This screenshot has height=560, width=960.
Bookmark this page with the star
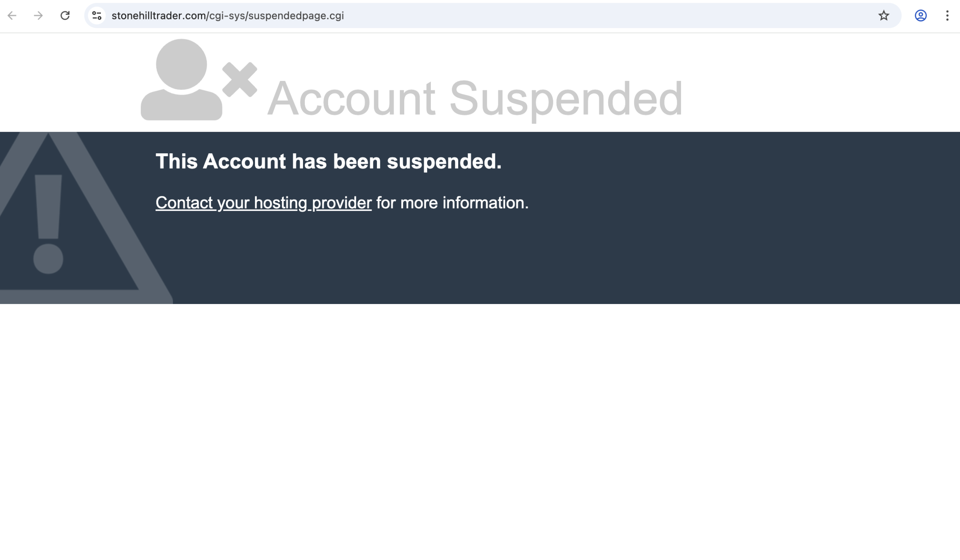pos(883,16)
